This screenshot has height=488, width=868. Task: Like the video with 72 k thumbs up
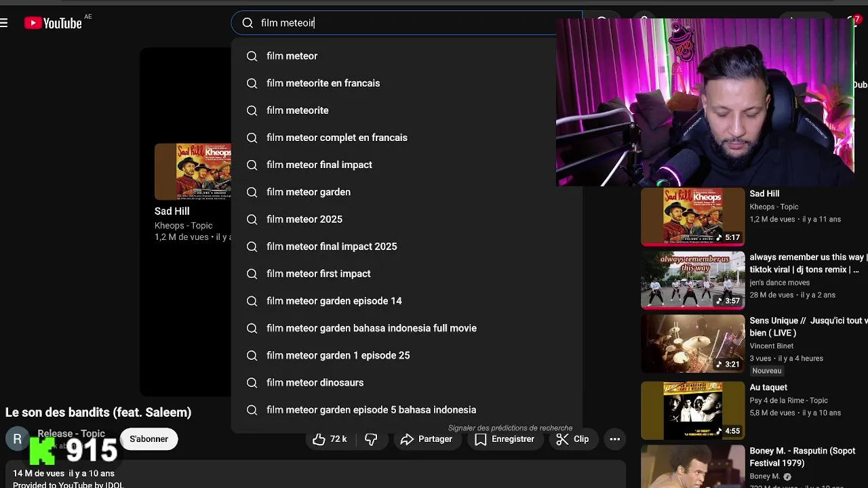point(330,439)
